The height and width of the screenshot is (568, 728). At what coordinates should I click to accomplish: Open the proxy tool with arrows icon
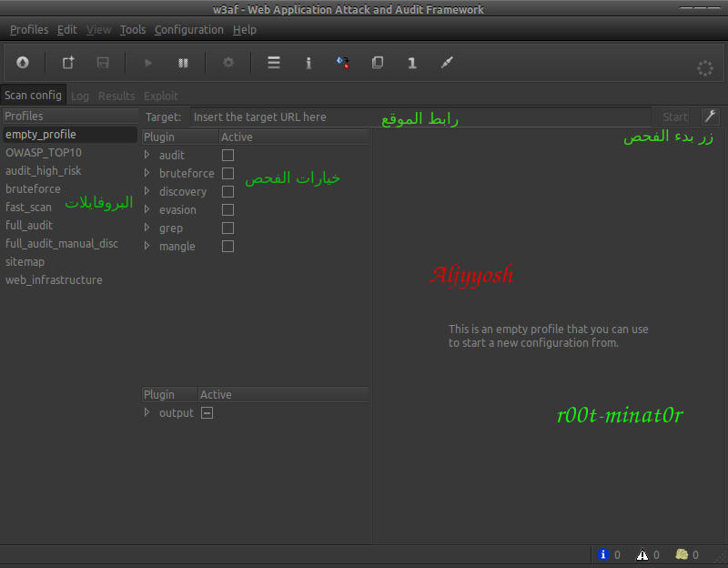(343, 62)
